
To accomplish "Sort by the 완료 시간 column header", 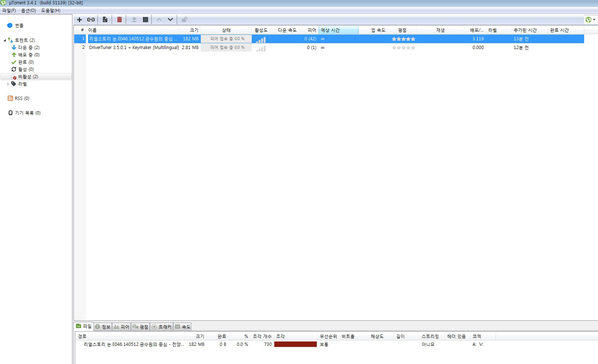I will pos(566,30).
